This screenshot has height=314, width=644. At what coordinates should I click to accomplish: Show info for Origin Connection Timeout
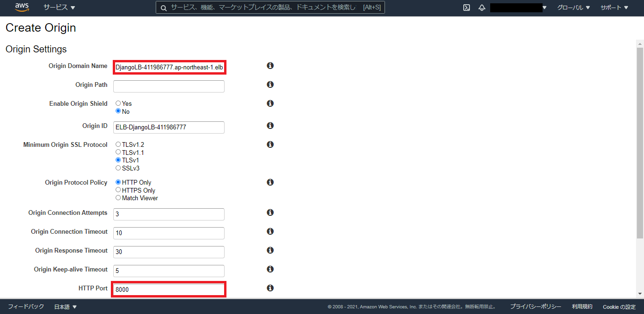coord(270,231)
